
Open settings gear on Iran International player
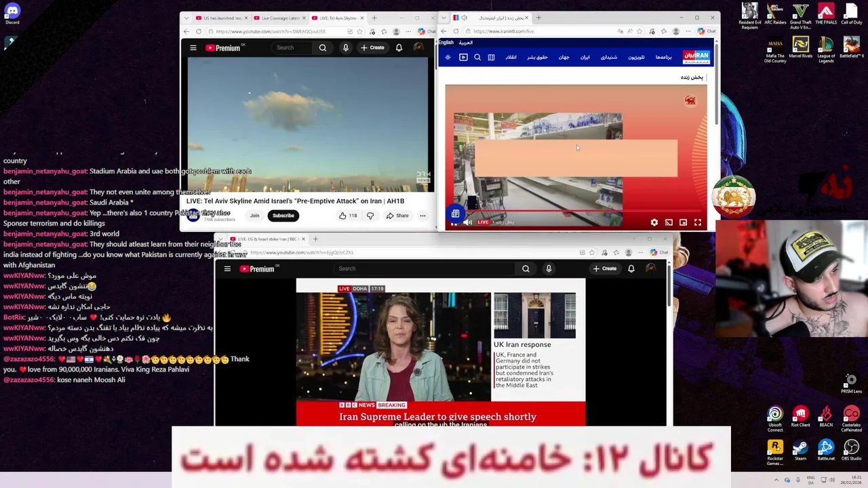point(654,222)
